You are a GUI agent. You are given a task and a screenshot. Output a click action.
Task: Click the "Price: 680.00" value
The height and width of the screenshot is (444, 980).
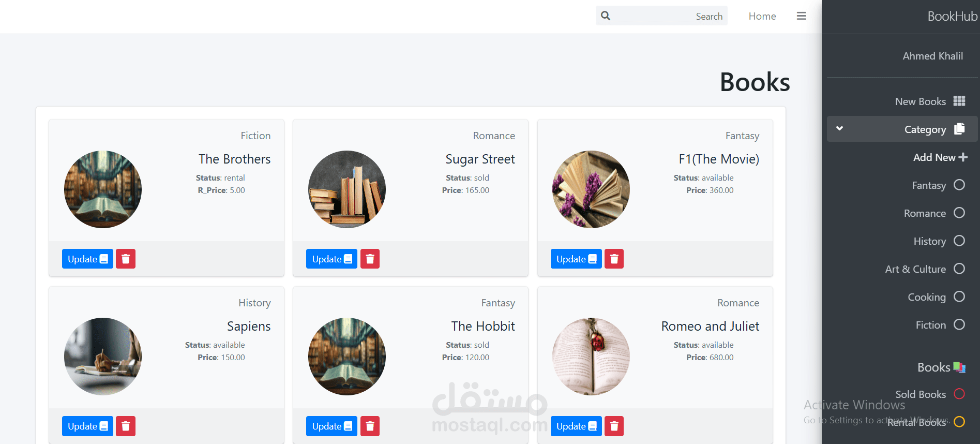(710, 357)
